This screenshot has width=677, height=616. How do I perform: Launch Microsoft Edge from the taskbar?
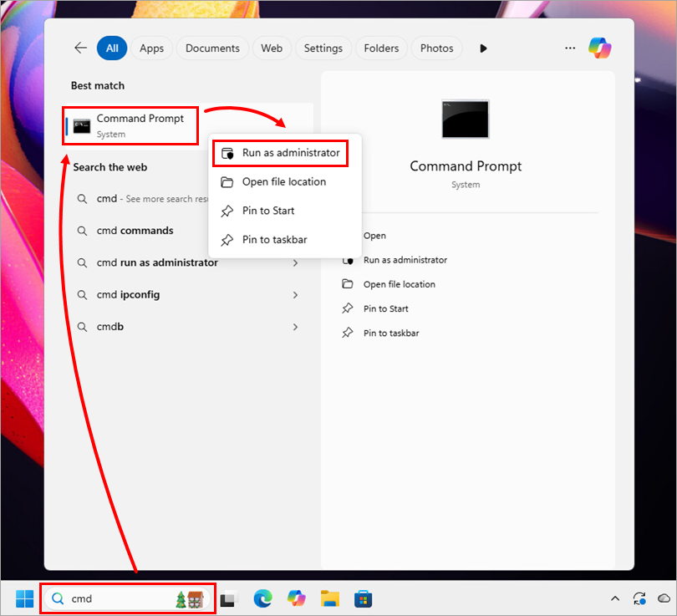[x=263, y=598]
